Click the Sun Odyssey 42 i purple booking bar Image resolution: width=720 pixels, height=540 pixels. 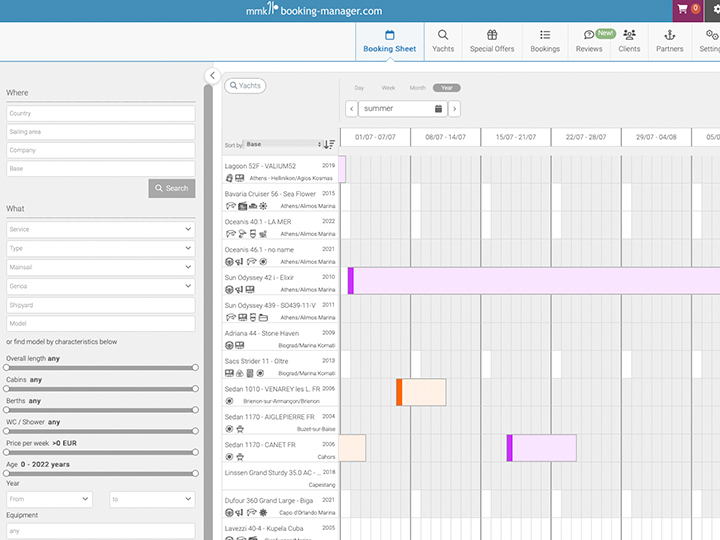534,281
